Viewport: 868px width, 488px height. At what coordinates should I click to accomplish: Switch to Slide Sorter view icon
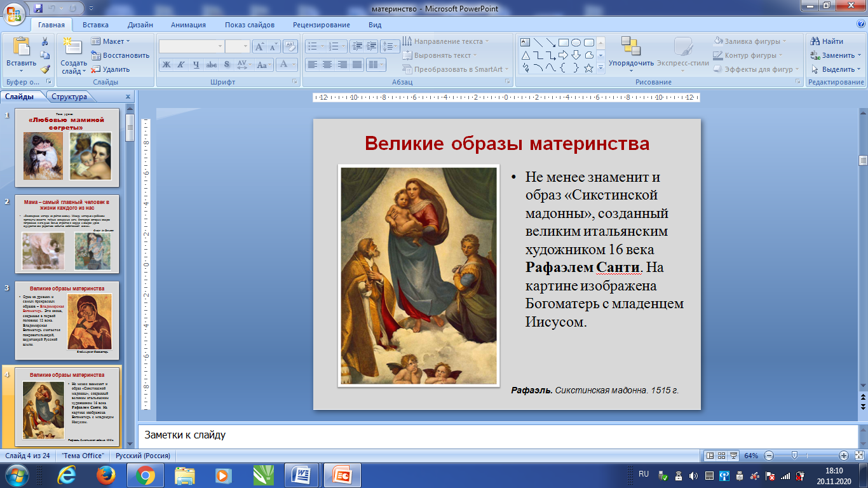click(x=722, y=456)
